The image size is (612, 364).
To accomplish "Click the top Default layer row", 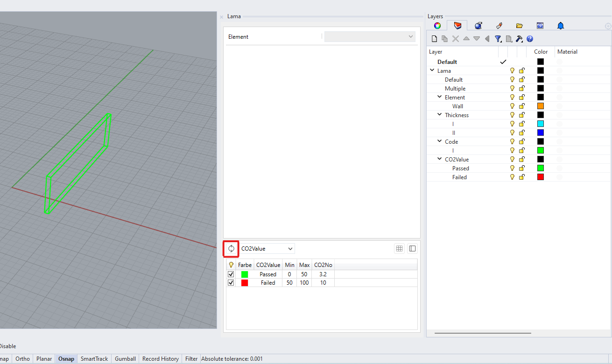I will (x=447, y=62).
